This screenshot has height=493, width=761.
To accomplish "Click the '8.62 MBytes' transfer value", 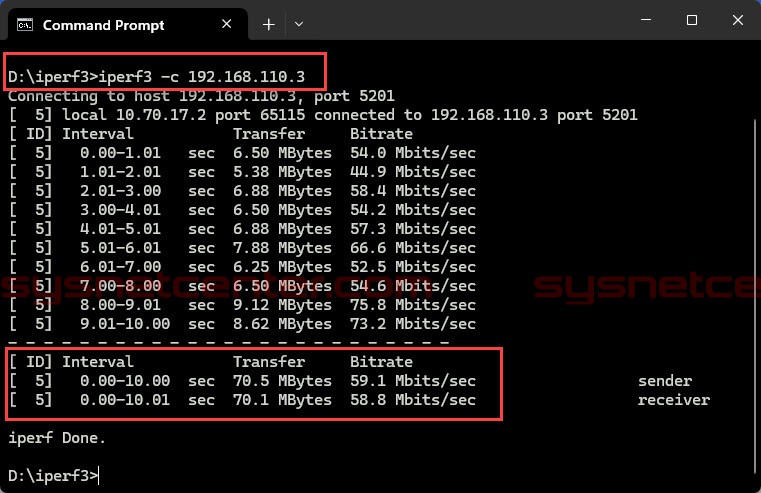I will pos(282,324).
